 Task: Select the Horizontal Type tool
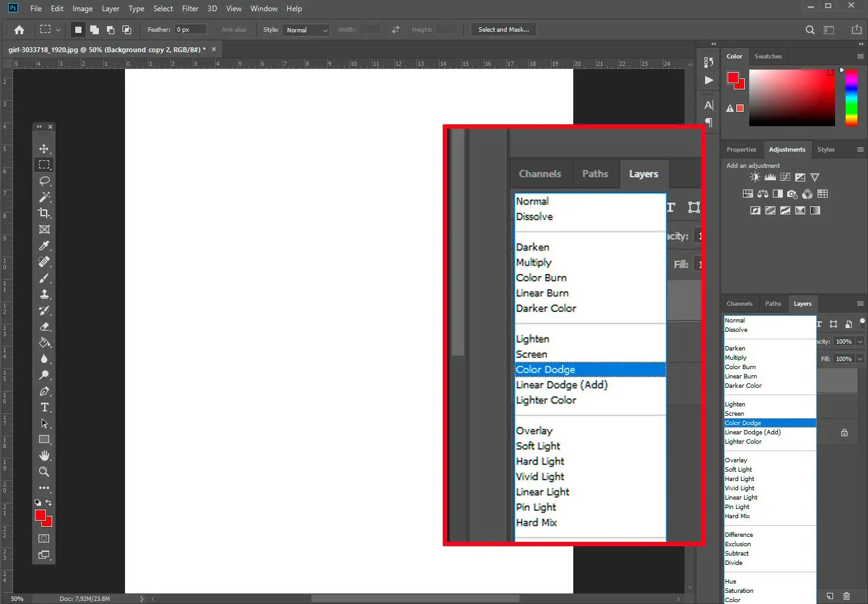coord(44,407)
